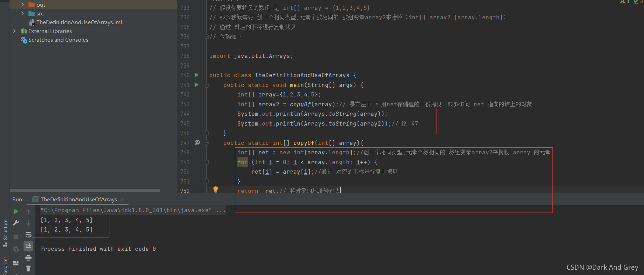Viewport: 644px width, 275px height.
Task: Click 'Process finished with exit code 0' text
Action: 98,249
